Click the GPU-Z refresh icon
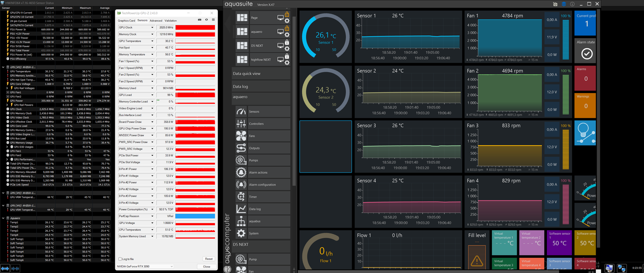Viewport: 644px width, 273px height. coord(206,20)
